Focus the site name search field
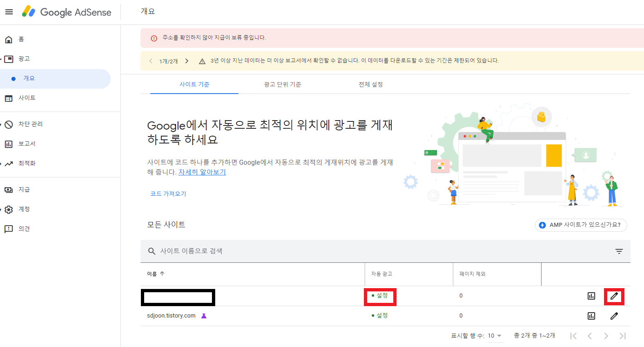The height and width of the screenshot is (347, 644). 386,251
